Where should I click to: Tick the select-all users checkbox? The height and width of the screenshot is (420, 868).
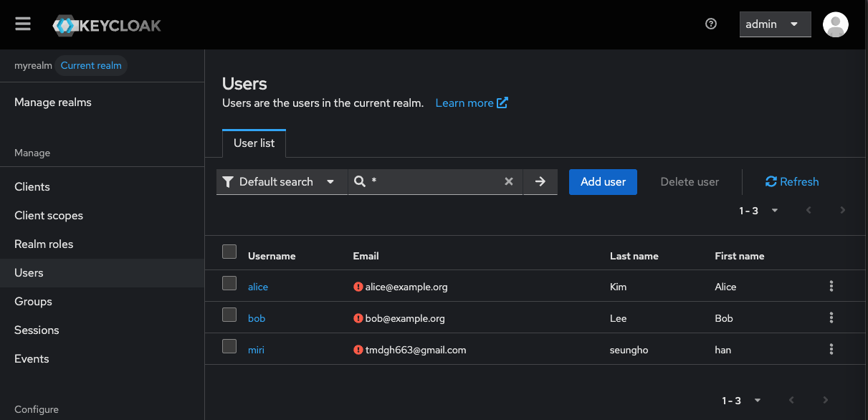pos(229,252)
